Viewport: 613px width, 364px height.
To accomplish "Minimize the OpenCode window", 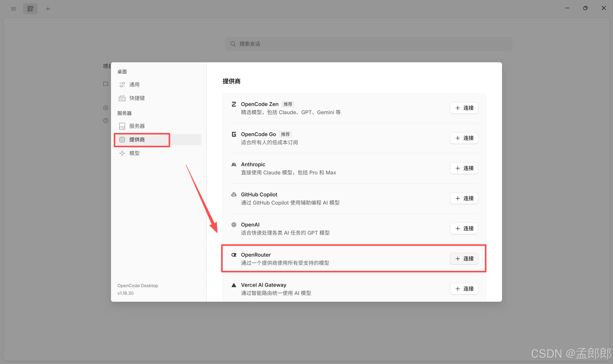I will click(x=567, y=8).
